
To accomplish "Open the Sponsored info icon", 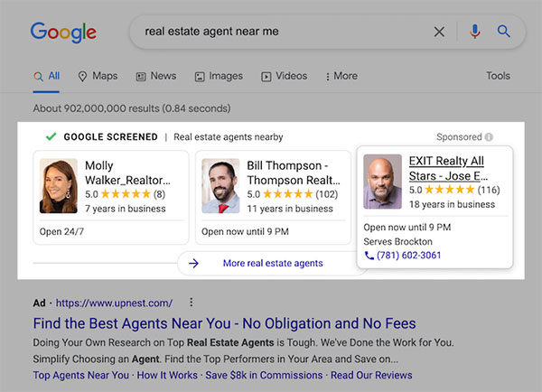I will point(489,137).
